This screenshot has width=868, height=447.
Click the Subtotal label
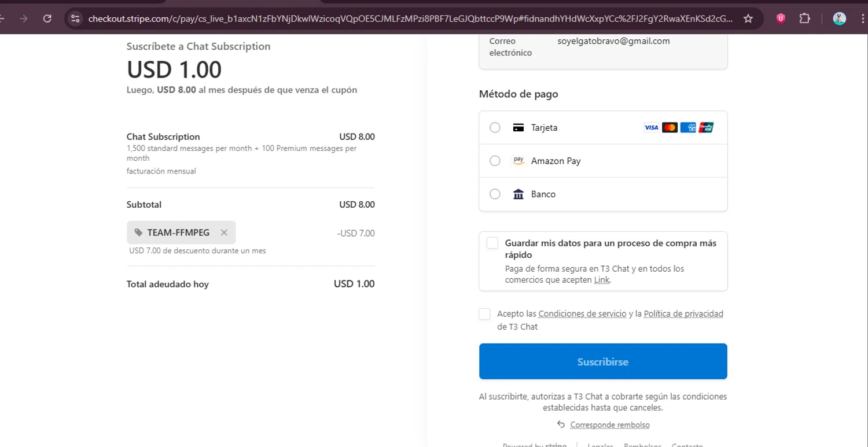coord(144,205)
